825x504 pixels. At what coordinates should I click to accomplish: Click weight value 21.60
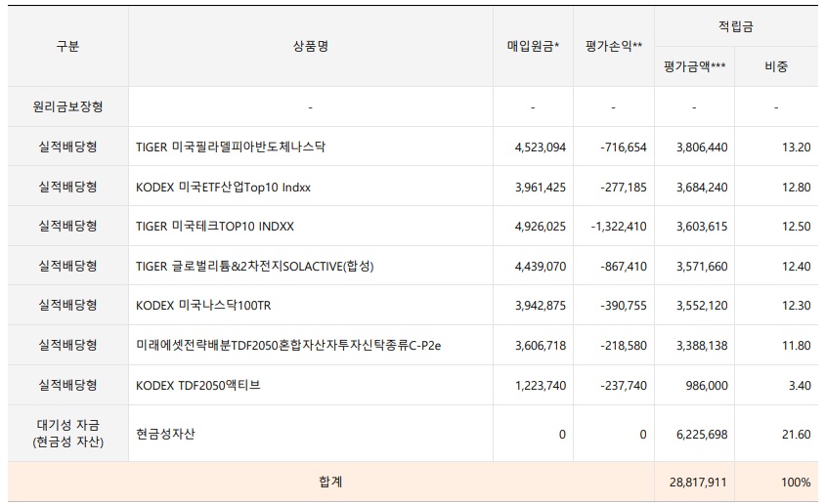pos(796,435)
